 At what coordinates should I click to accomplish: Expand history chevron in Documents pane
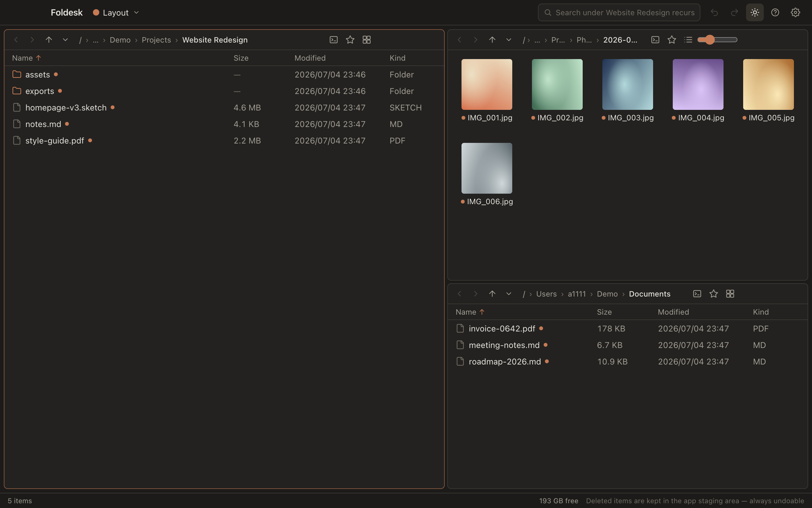[x=509, y=294]
